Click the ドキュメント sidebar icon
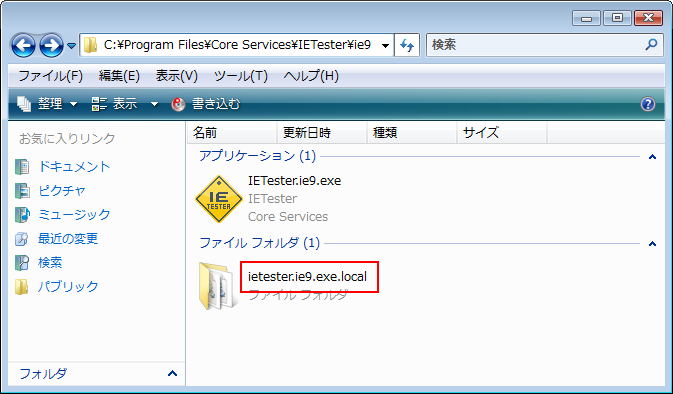673x394 pixels. (22, 167)
